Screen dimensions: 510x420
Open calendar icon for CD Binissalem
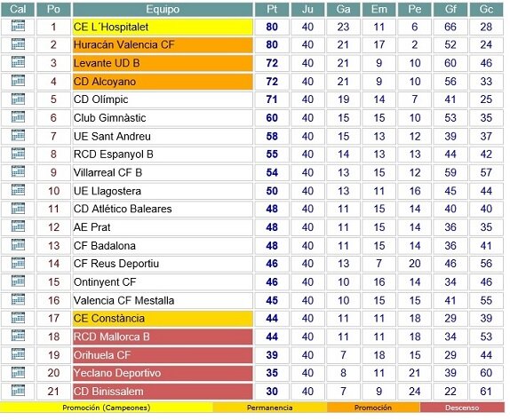click(18, 391)
